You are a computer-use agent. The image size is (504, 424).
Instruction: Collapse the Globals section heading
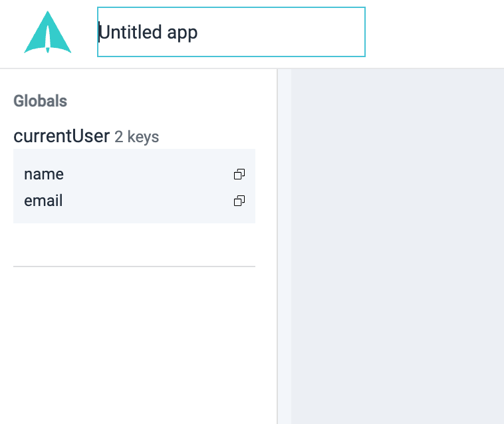click(x=40, y=101)
